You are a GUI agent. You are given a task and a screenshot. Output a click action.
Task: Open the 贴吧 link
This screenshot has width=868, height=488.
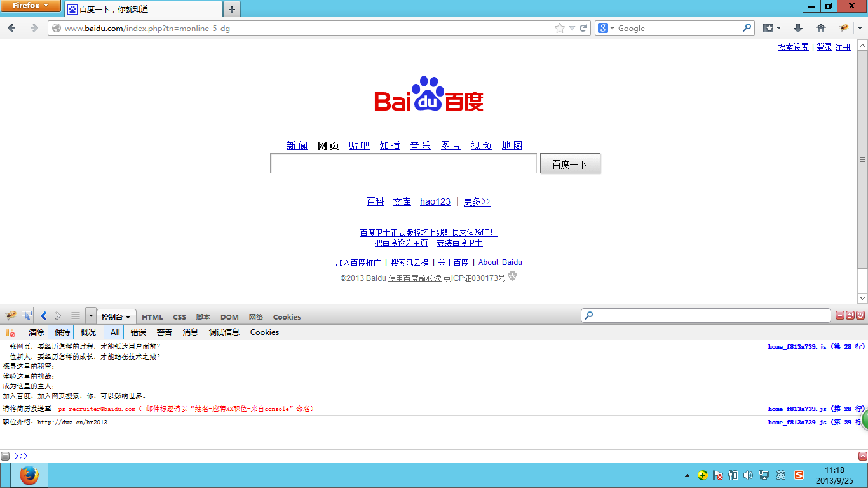(x=359, y=146)
